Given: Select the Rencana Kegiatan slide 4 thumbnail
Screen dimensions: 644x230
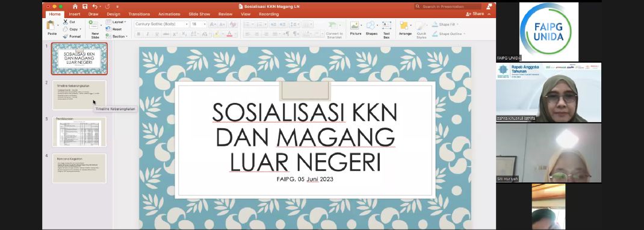Looking at the screenshot, I should coord(79,168).
